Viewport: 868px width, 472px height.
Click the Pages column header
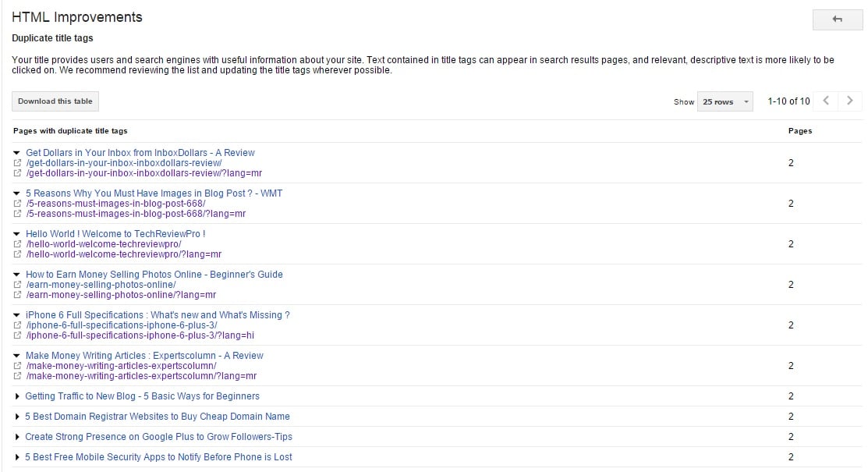[x=800, y=131]
